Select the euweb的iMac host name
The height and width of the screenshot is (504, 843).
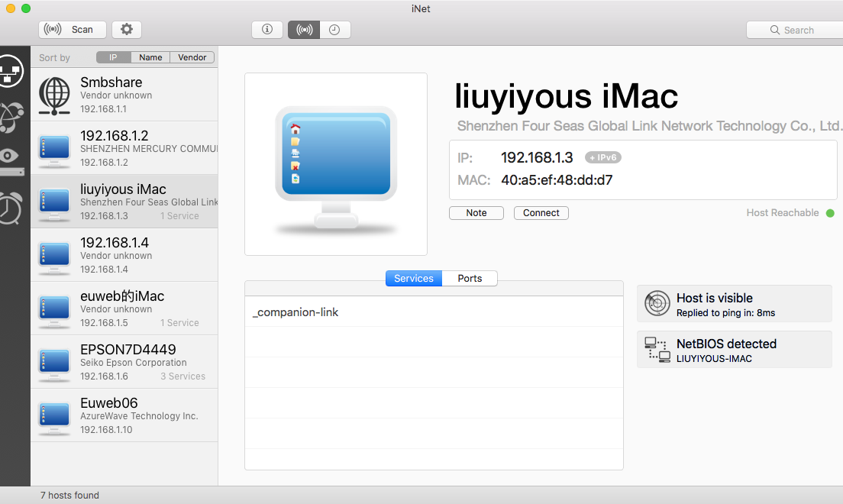click(122, 296)
